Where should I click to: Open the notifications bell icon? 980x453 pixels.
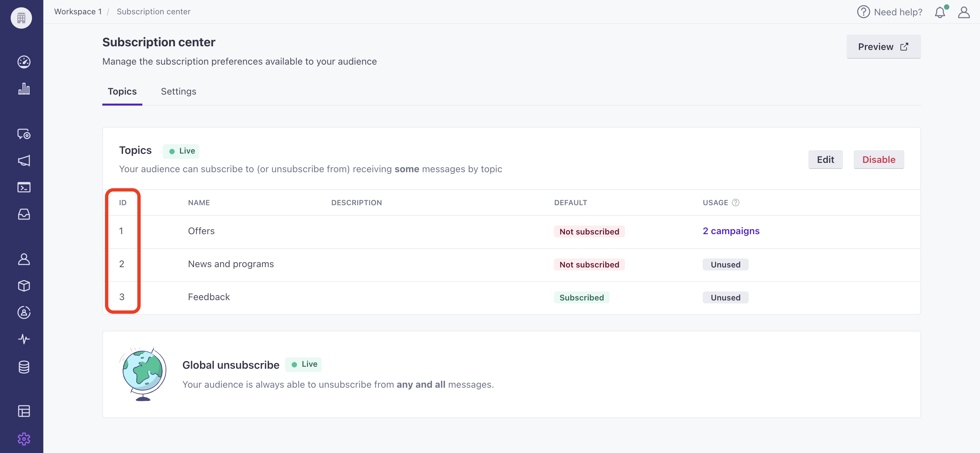(x=940, y=12)
